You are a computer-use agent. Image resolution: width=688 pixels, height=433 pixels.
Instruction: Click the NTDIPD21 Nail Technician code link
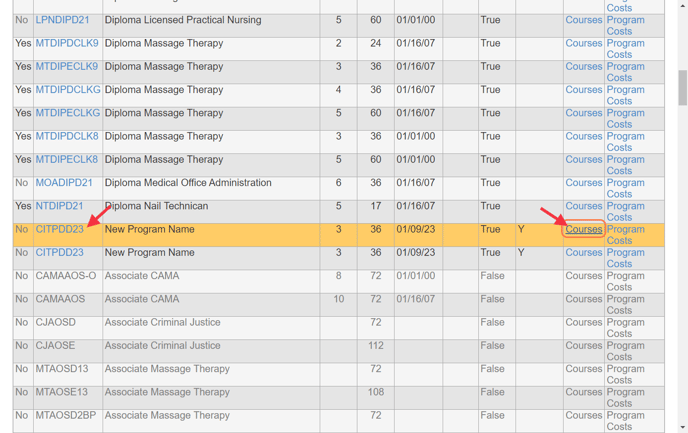(x=59, y=206)
